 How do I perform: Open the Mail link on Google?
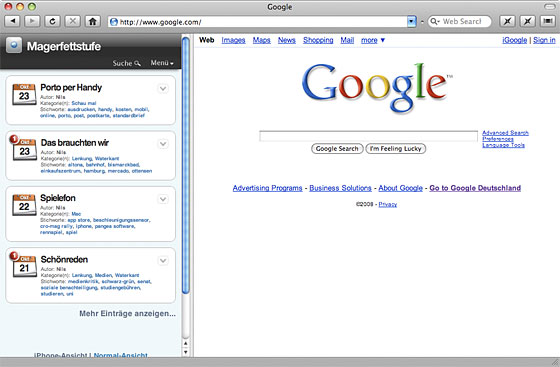point(347,40)
